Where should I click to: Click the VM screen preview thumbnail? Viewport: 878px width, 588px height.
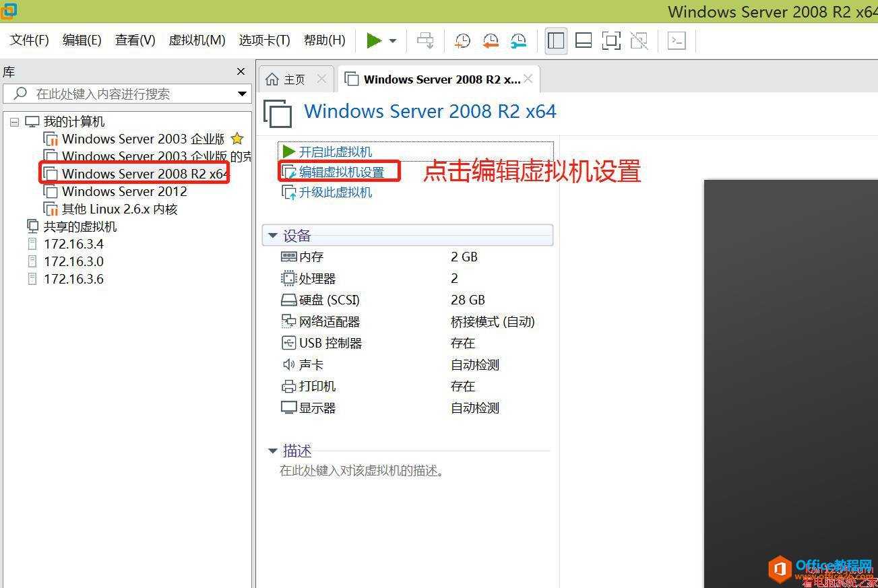click(791, 384)
